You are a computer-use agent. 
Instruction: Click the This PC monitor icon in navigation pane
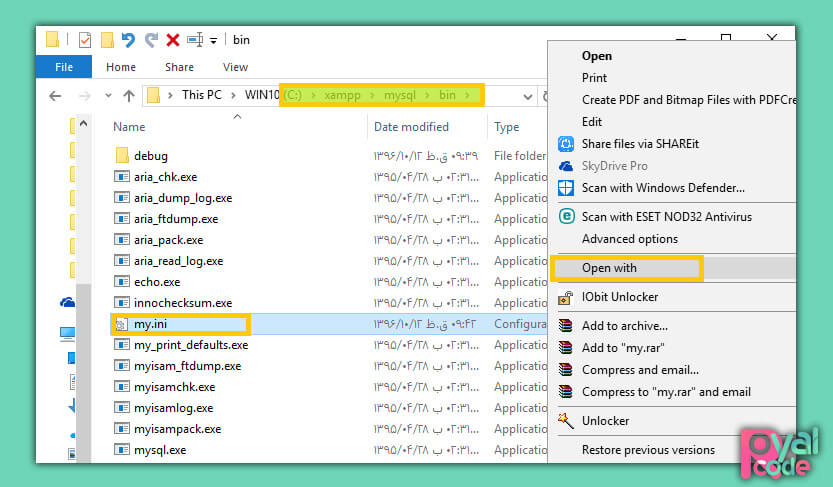click(67, 334)
